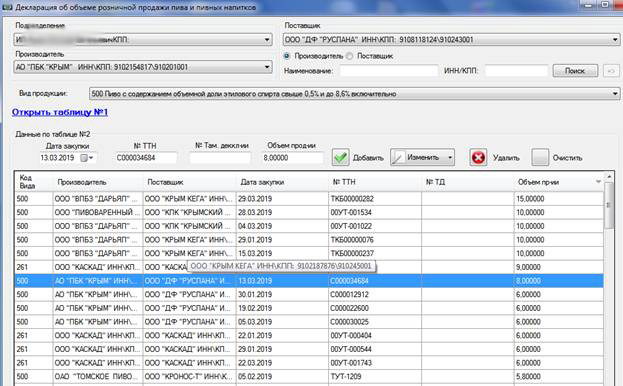Click the scrollbar up arrow of the table
Image resolution: width=623 pixels, height=386 pixels.
click(x=608, y=176)
